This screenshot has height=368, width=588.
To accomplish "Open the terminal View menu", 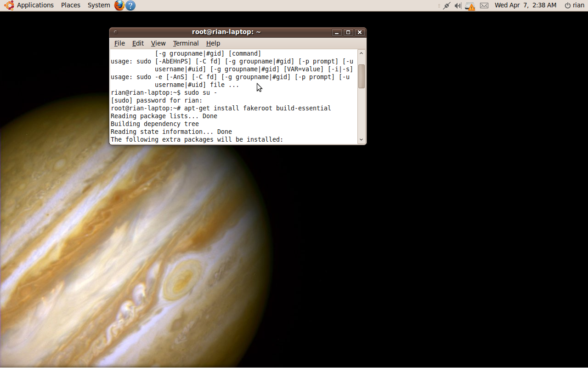I will point(158,43).
